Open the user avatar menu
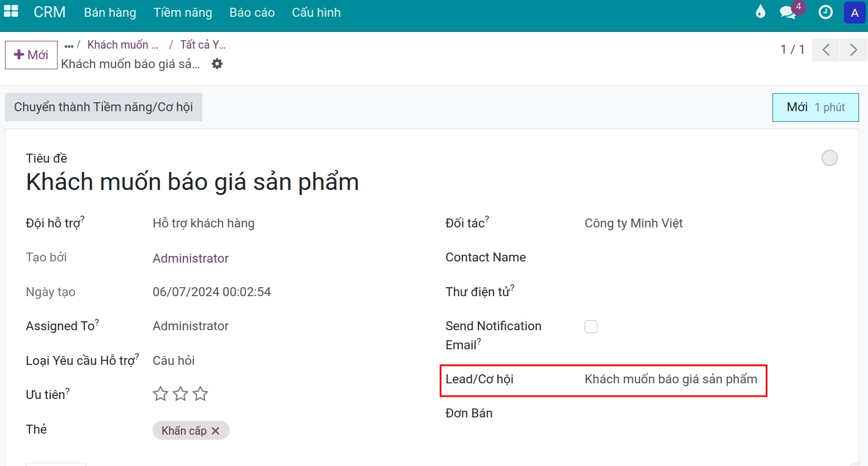 point(855,13)
